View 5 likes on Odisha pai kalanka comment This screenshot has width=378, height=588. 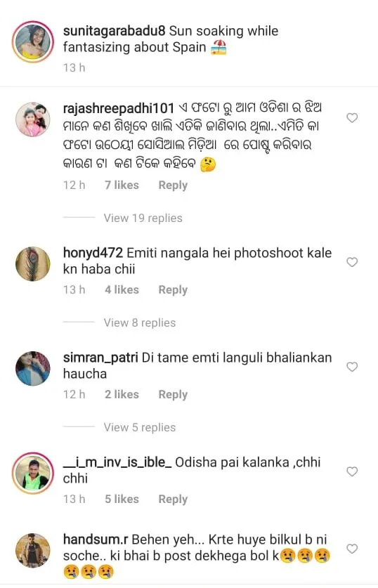(x=122, y=499)
